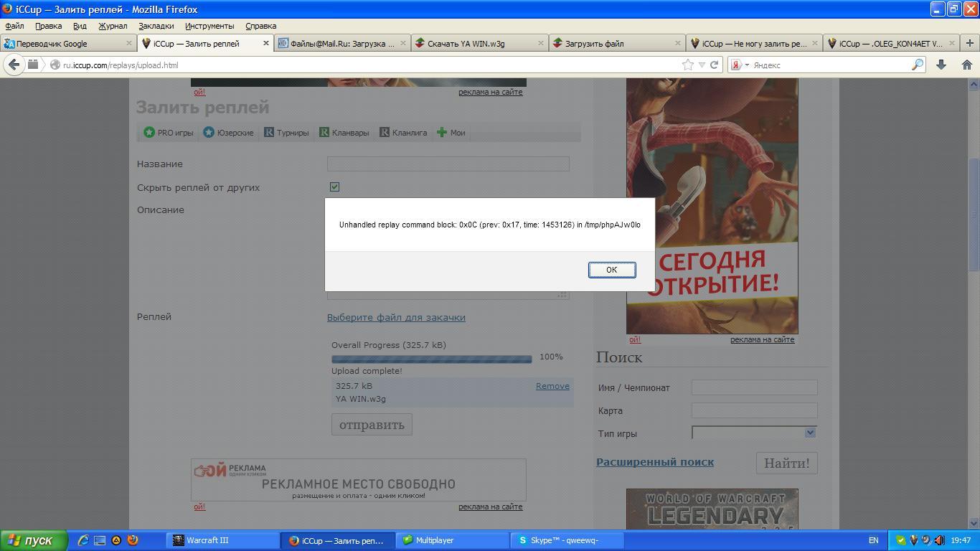This screenshot has height=551, width=980.
Task: Select the Турниры replay category
Action: pyautogui.click(x=286, y=133)
